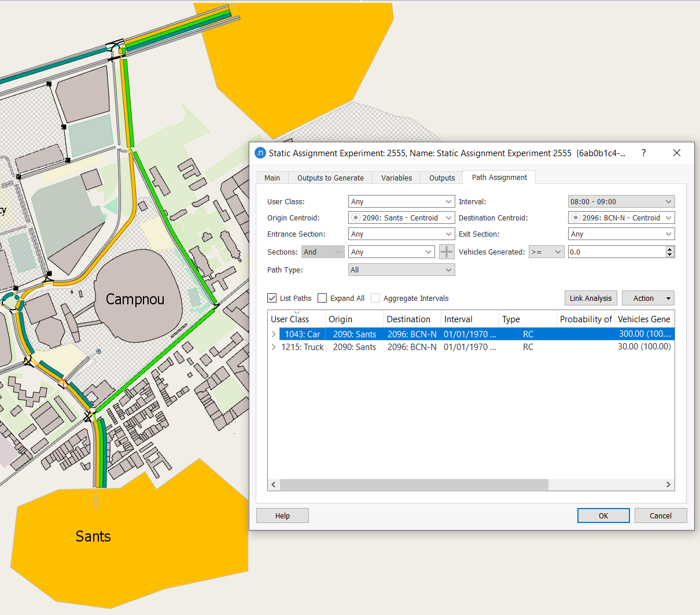Screen dimensions: 700x615
Task: Switch to the Outputs to Generate tab
Action: [x=330, y=178]
